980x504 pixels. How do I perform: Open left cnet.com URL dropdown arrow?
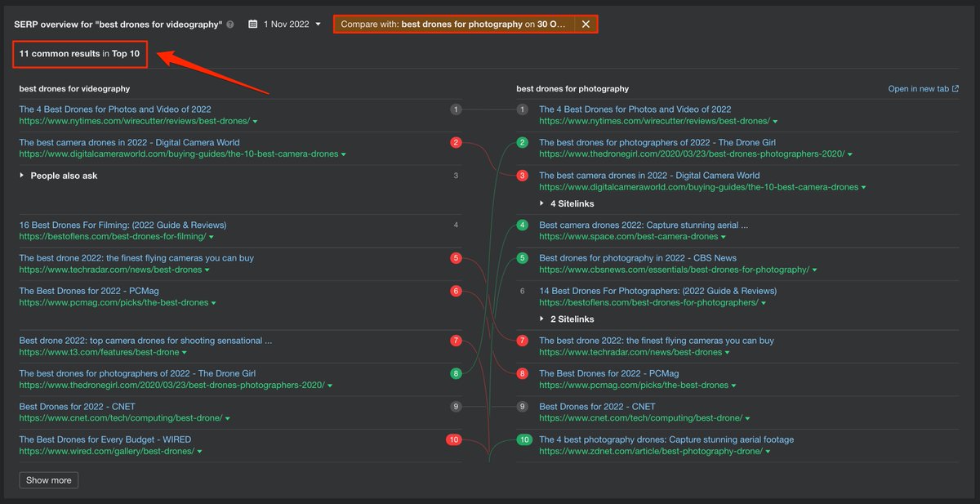(x=228, y=419)
